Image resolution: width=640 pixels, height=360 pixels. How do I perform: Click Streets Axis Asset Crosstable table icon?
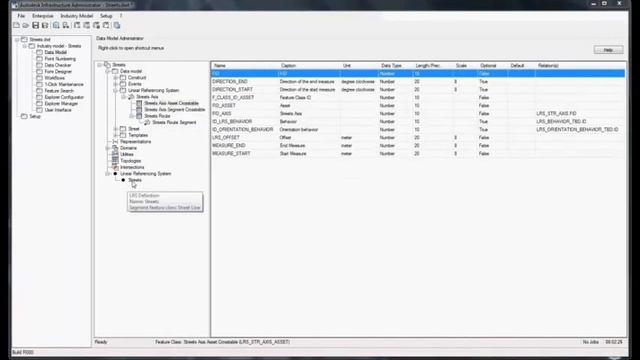point(139,103)
